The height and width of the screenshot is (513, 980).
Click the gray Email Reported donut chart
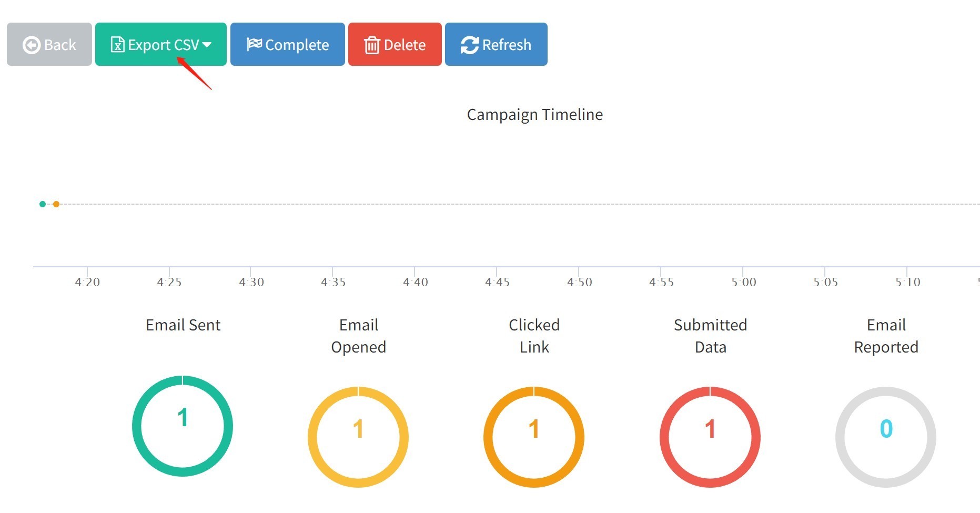[886, 437]
